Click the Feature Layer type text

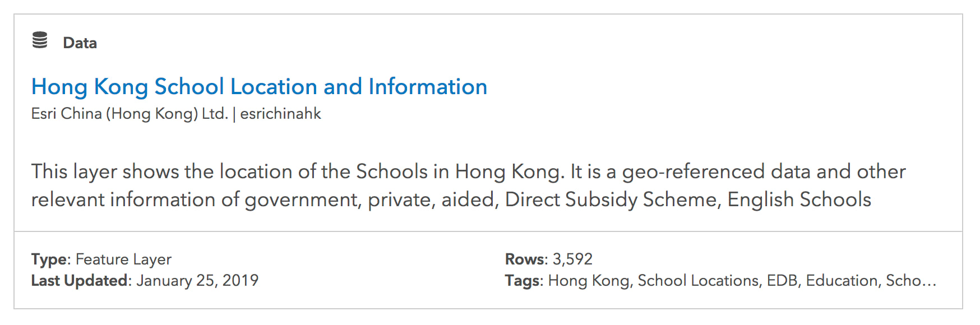click(x=122, y=259)
